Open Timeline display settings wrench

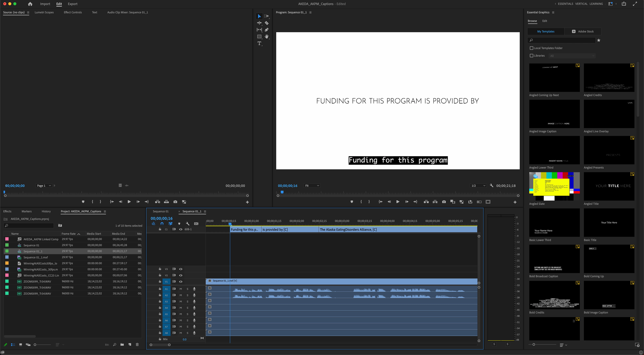[x=188, y=224]
